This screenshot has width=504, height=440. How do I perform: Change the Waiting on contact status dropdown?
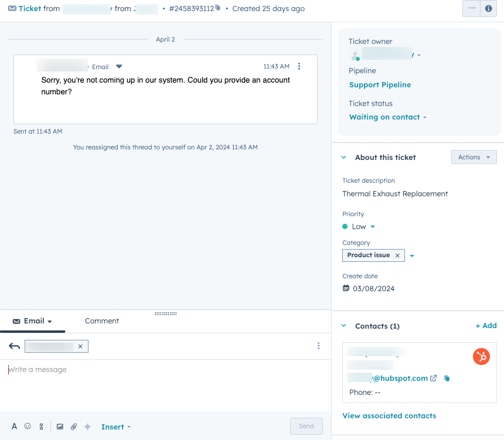(x=388, y=117)
